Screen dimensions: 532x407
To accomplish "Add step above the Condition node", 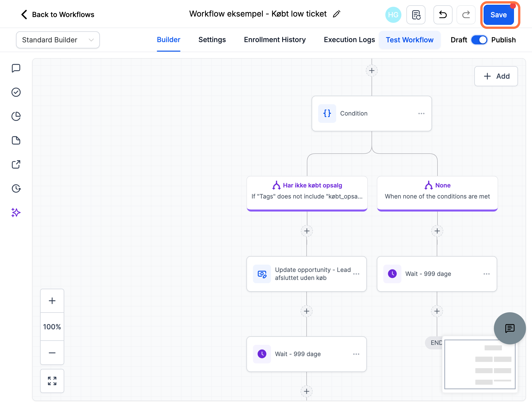I will coord(372,71).
